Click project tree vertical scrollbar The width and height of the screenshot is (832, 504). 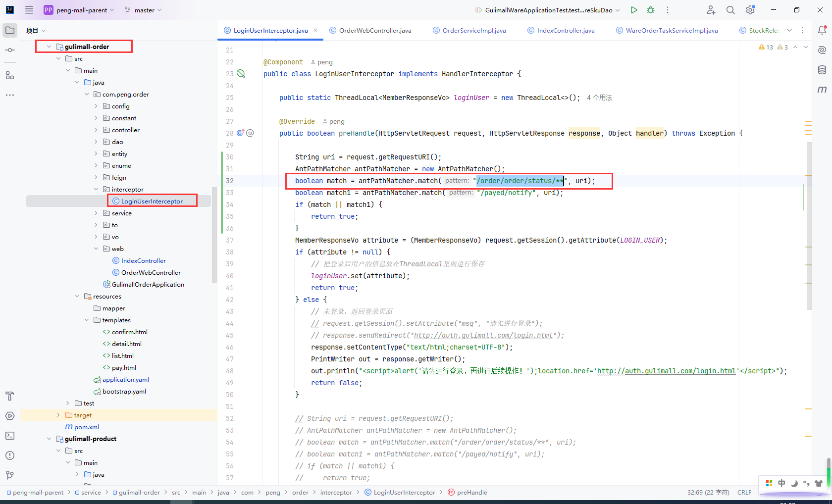[214, 235]
